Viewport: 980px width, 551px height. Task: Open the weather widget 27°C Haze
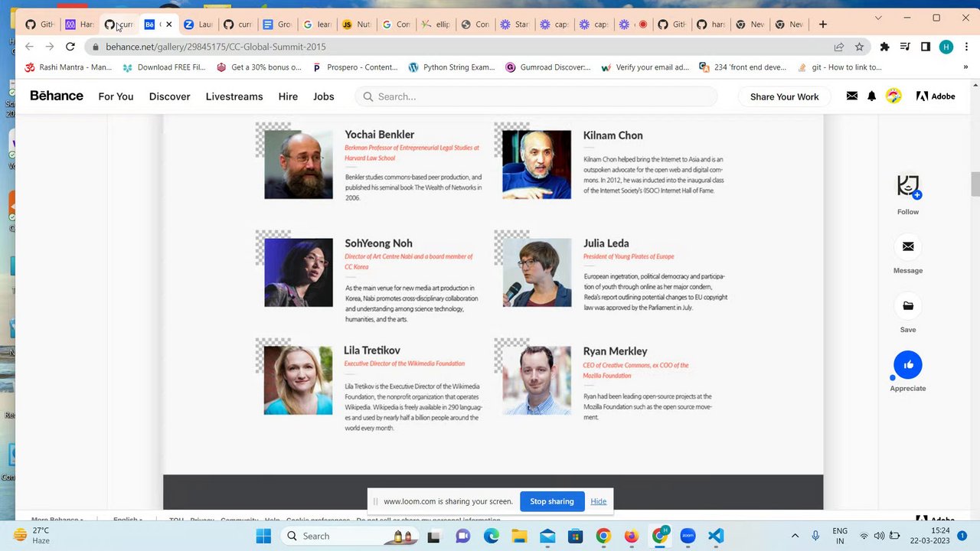tap(32, 536)
